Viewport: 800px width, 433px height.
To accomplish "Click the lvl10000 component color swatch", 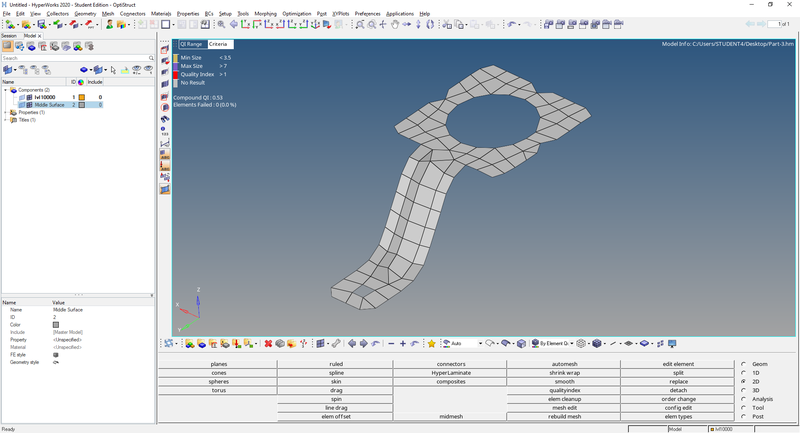I will [x=83, y=97].
